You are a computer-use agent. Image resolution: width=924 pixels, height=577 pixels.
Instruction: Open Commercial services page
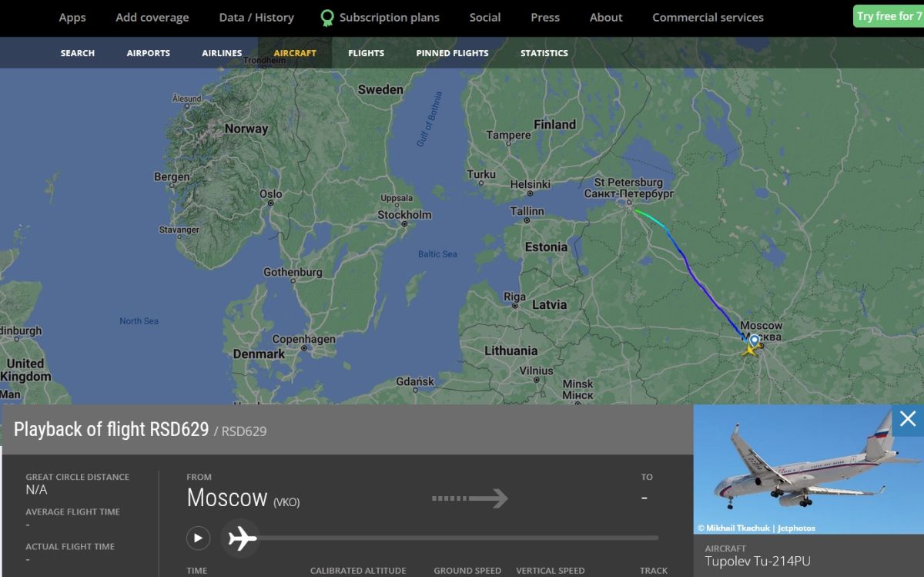point(708,18)
